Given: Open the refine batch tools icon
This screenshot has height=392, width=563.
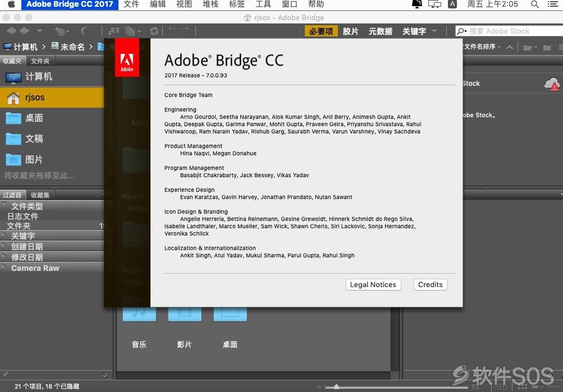Looking at the screenshot, I should coord(133,31).
